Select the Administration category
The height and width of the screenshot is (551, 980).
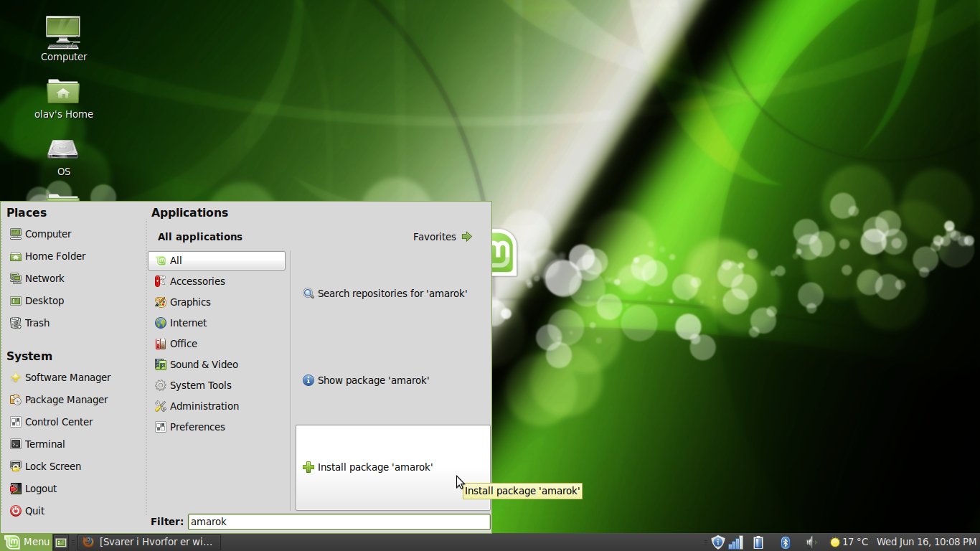[217, 406]
